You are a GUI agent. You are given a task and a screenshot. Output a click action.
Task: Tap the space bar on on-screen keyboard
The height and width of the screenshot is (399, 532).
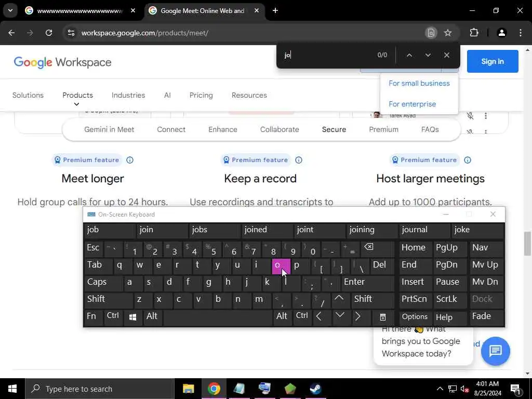218,317
